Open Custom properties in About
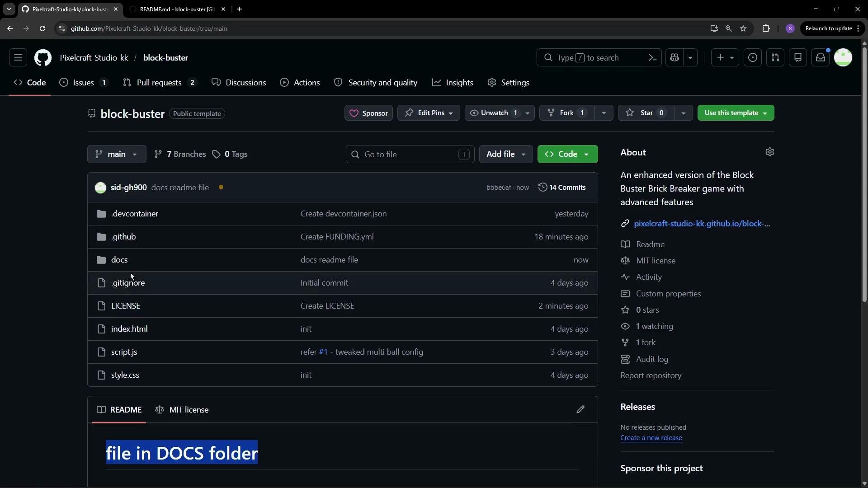Viewport: 868px width, 488px height. tap(668, 294)
